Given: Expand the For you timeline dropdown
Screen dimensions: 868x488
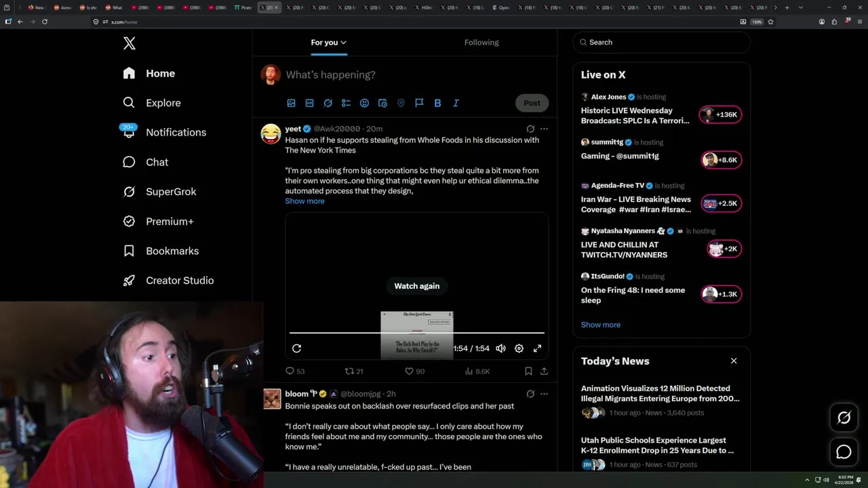Looking at the screenshot, I should click(x=329, y=42).
